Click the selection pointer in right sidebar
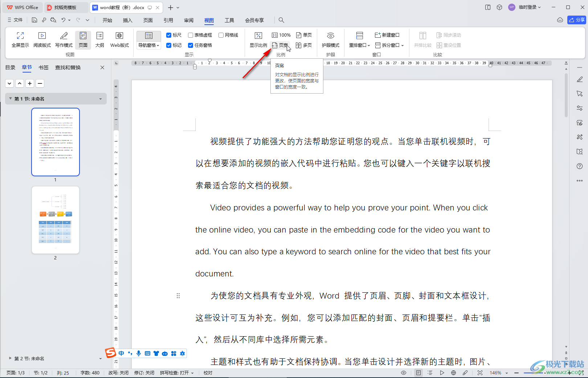Image resolution: width=588 pixels, height=378 pixels. pyautogui.click(x=580, y=94)
